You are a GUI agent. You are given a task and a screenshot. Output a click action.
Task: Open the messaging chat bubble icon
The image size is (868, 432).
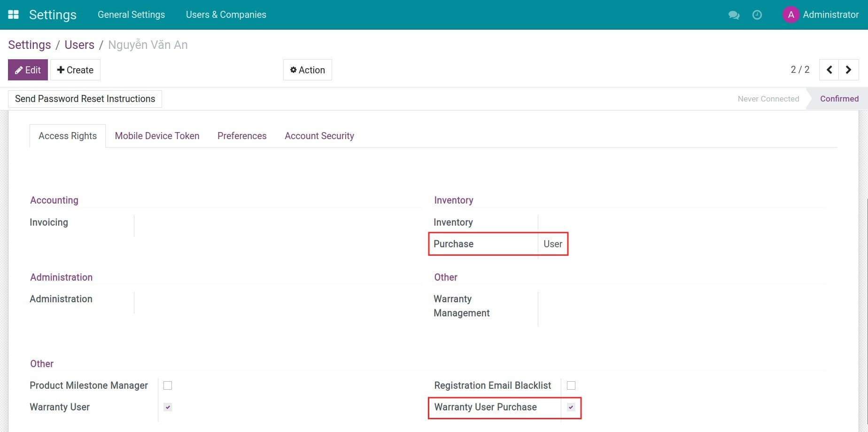coord(733,15)
